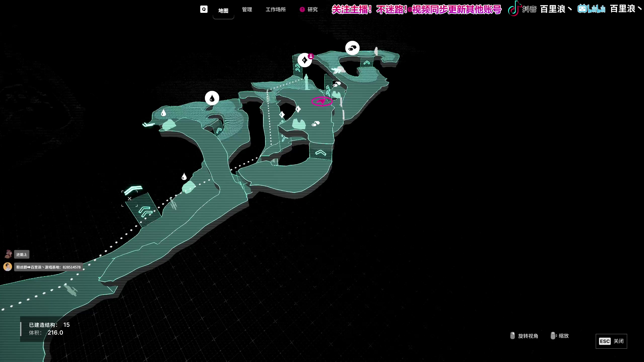The height and width of the screenshot is (362, 644).
Task: Select pylon structure on the dotted path
Action: click(173, 204)
